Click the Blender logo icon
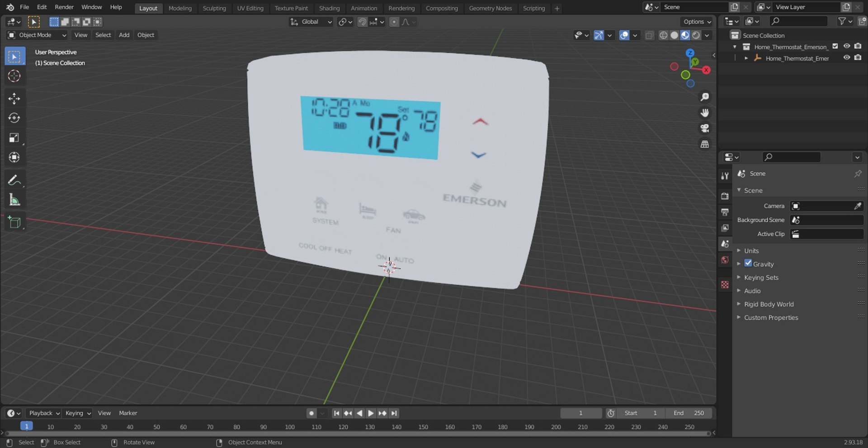 (10, 7)
